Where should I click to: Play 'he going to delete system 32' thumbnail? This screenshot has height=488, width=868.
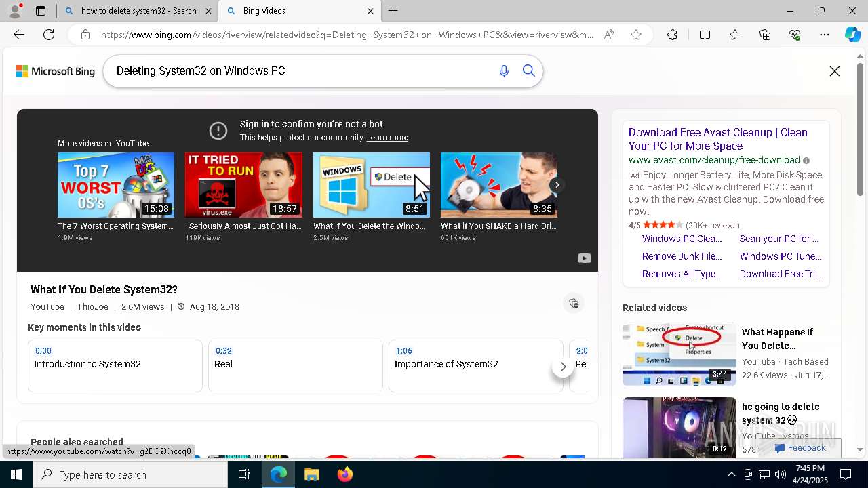click(679, 428)
